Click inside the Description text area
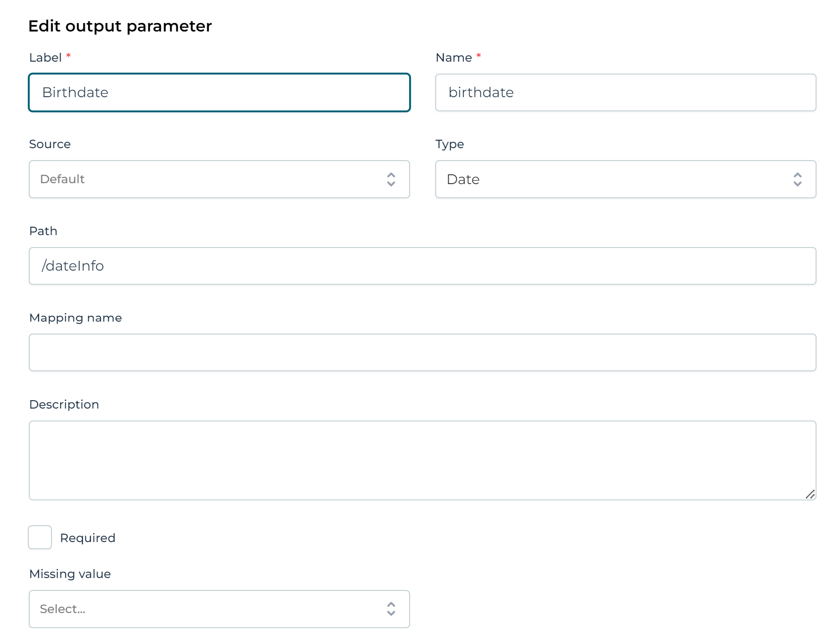This screenshot has width=840, height=641. click(x=422, y=460)
